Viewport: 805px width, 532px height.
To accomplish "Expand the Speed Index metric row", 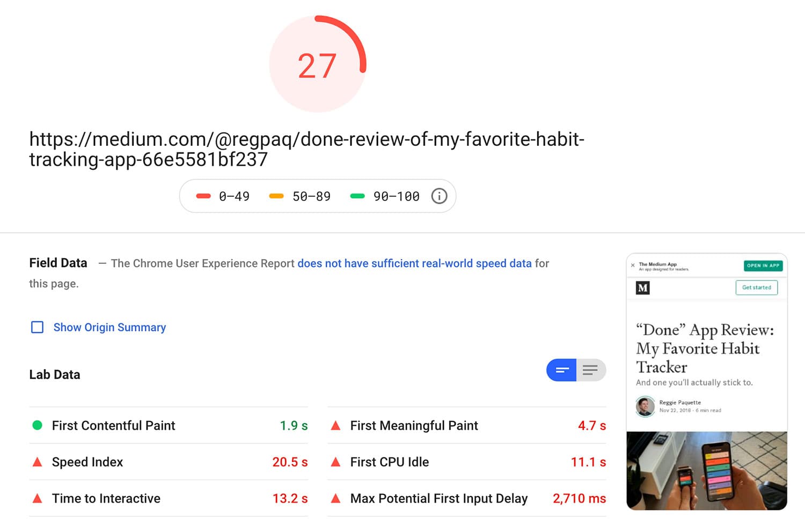I will tap(169, 462).
